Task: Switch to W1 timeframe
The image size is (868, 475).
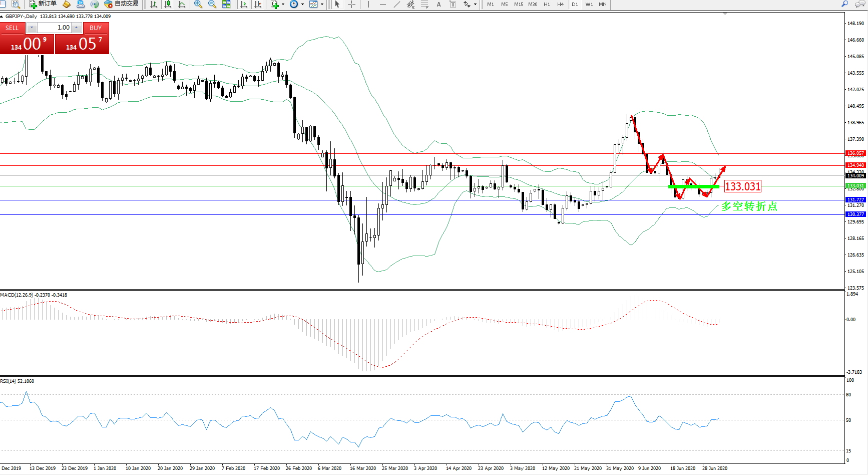Action: pyautogui.click(x=589, y=4)
